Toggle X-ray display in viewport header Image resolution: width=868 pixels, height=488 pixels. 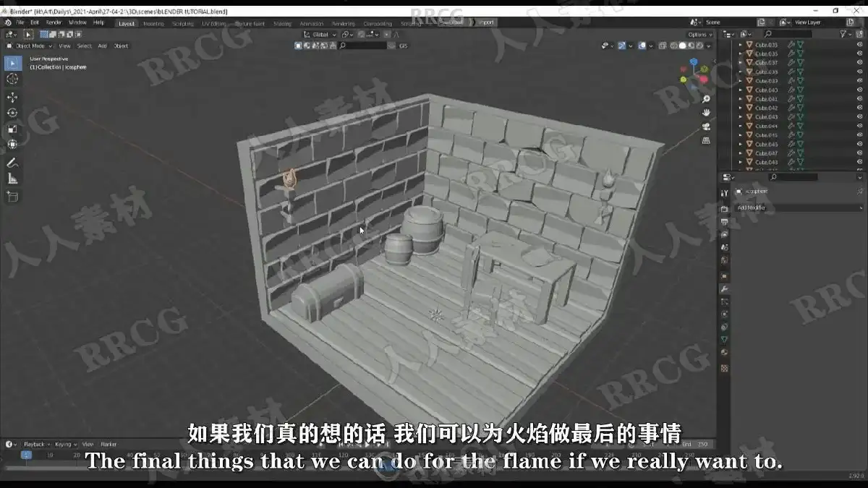tap(663, 46)
